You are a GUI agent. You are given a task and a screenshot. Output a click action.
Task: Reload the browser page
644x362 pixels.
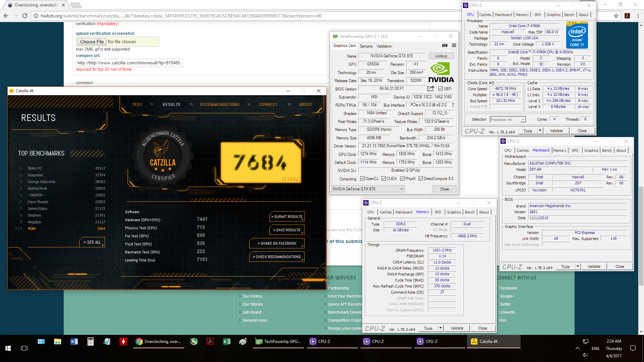[24, 16]
